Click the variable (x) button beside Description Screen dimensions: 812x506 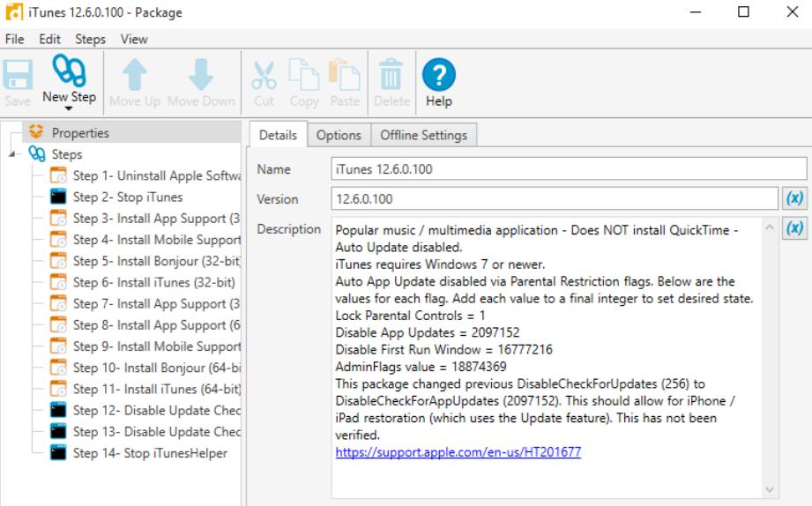[x=792, y=228]
